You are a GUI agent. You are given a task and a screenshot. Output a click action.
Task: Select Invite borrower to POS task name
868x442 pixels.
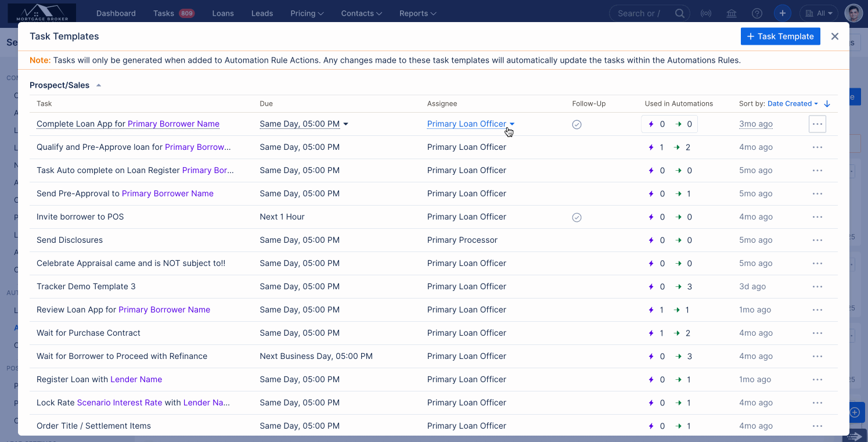pos(80,217)
